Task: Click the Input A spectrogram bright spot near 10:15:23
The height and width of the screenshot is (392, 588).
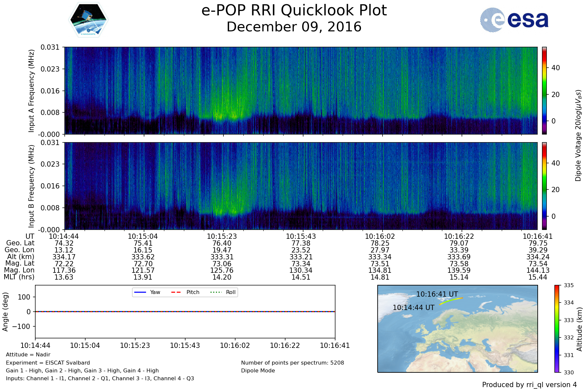Action: point(220,115)
